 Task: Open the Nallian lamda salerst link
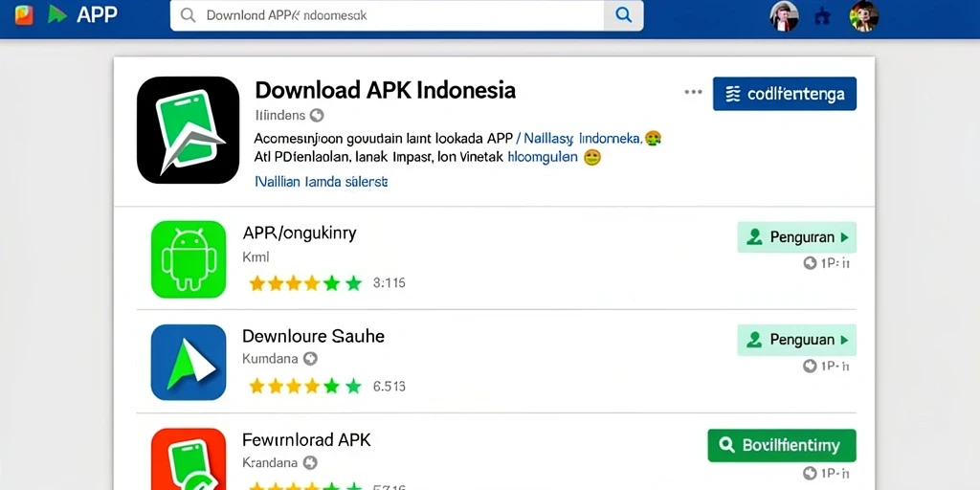click(x=322, y=182)
